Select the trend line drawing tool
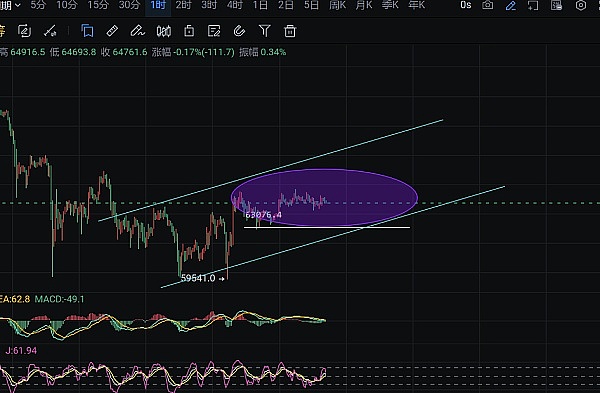This screenshot has width=600, height=393. 50,31
